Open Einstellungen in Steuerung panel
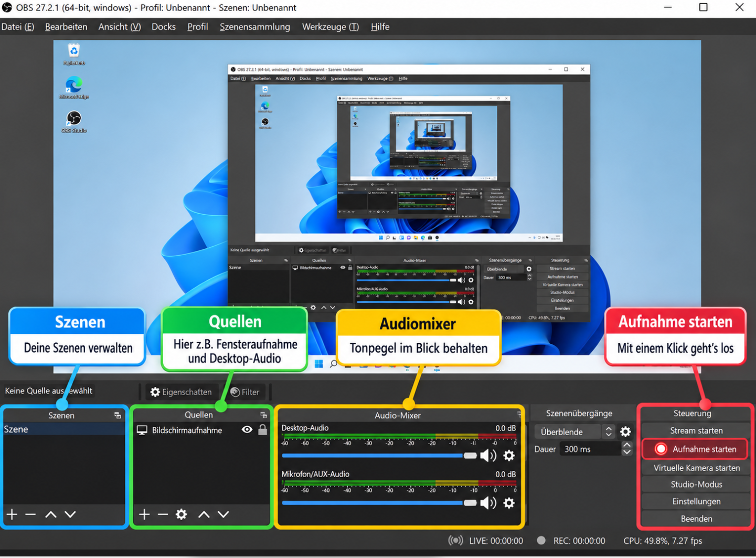The height and width of the screenshot is (558, 756). click(x=696, y=502)
